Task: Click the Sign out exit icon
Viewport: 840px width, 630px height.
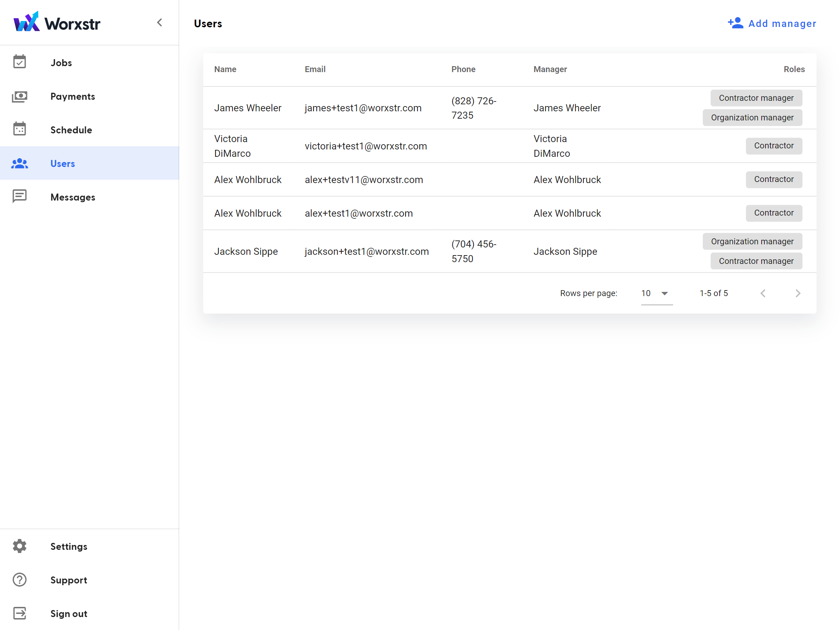Action: click(19, 613)
